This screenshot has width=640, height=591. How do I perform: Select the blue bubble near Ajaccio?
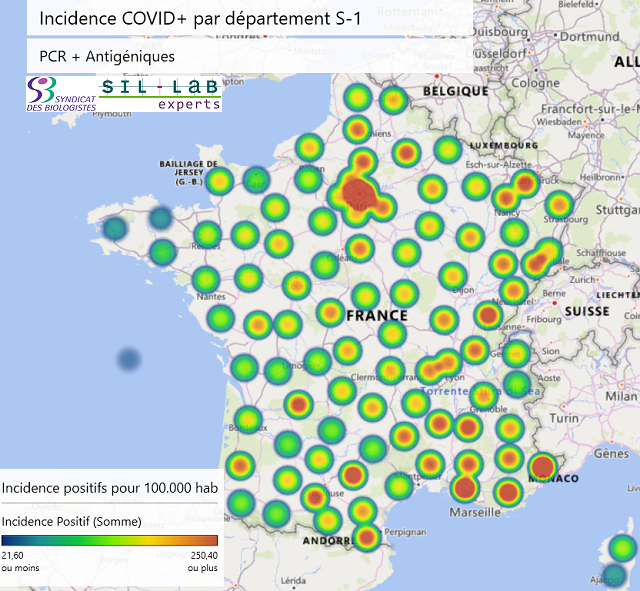614,575
